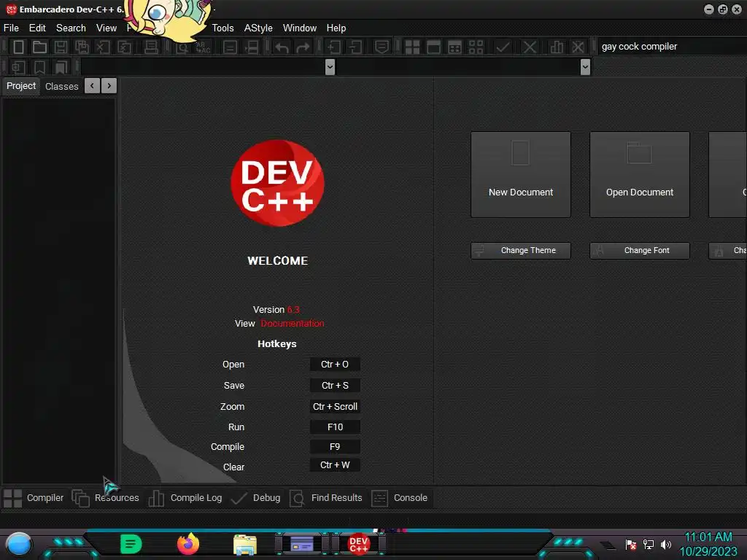
Task: Click the Print toolbar icon
Action: point(151,47)
